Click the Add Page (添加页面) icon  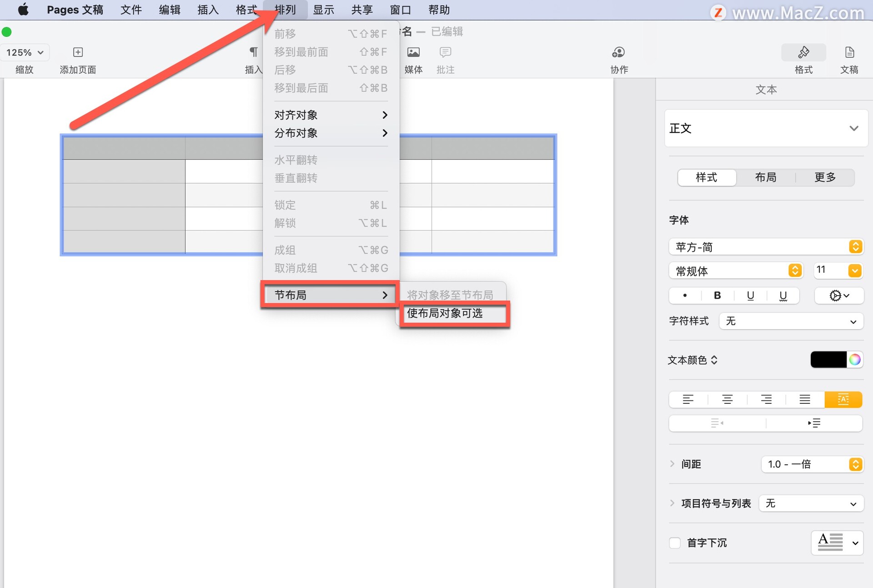pos(78,52)
